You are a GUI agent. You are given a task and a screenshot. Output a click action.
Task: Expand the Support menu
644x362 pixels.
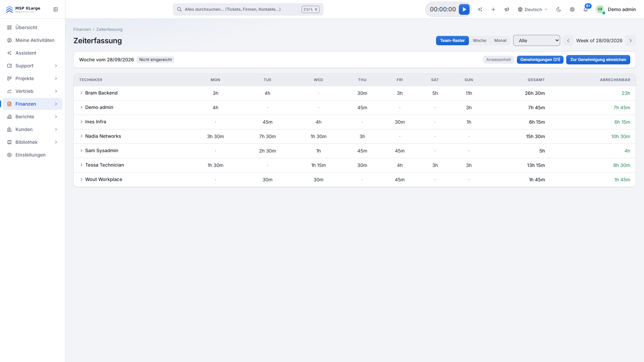coord(33,66)
